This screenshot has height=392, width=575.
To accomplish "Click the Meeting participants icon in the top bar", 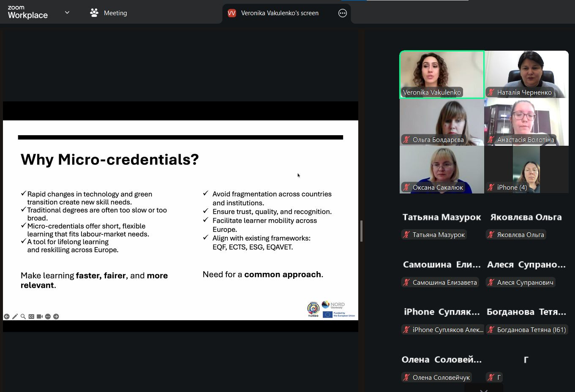I will [x=94, y=13].
